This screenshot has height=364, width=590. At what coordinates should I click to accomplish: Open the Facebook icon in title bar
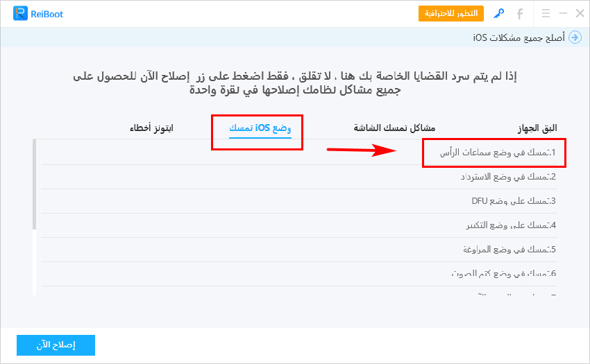(x=520, y=14)
